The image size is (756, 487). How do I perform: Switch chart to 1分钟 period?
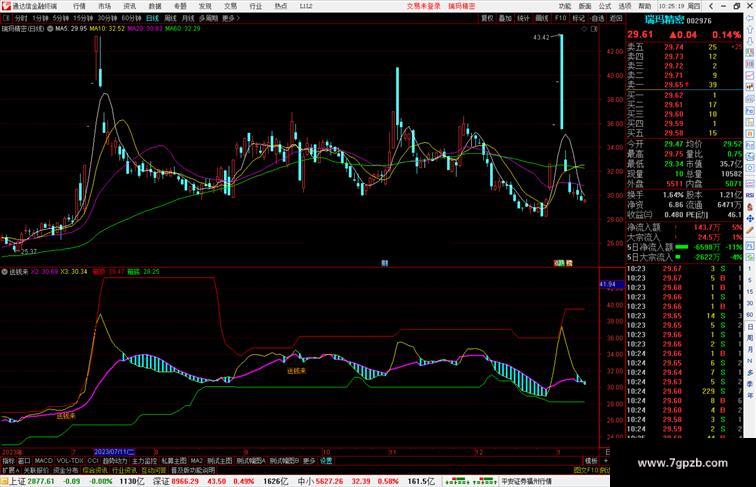(x=40, y=18)
